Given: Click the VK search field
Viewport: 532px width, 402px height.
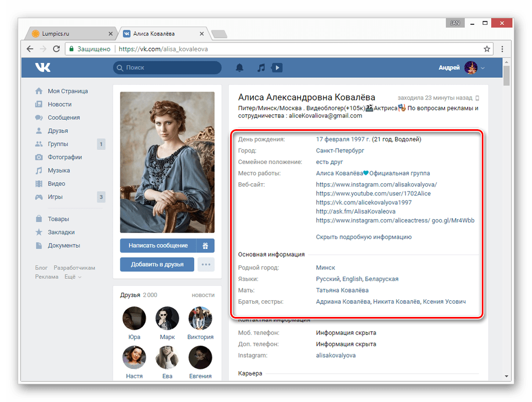Looking at the screenshot, I should pyautogui.click(x=167, y=67).
